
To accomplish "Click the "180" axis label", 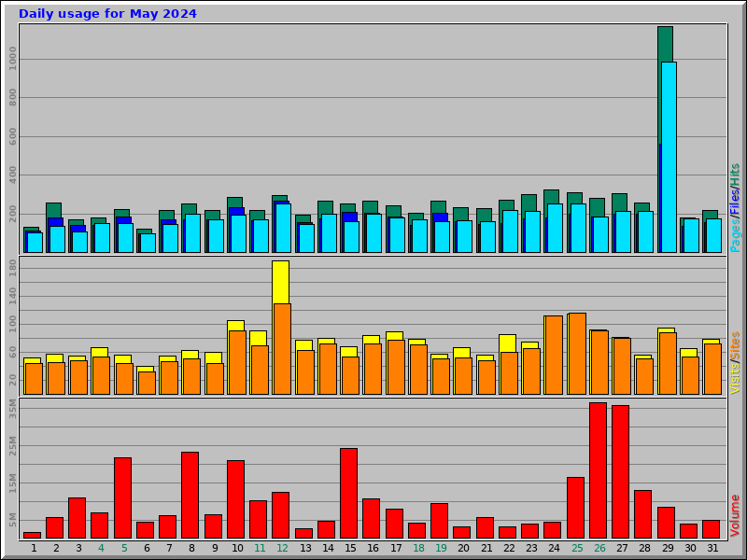I will [x=12, y=268].
